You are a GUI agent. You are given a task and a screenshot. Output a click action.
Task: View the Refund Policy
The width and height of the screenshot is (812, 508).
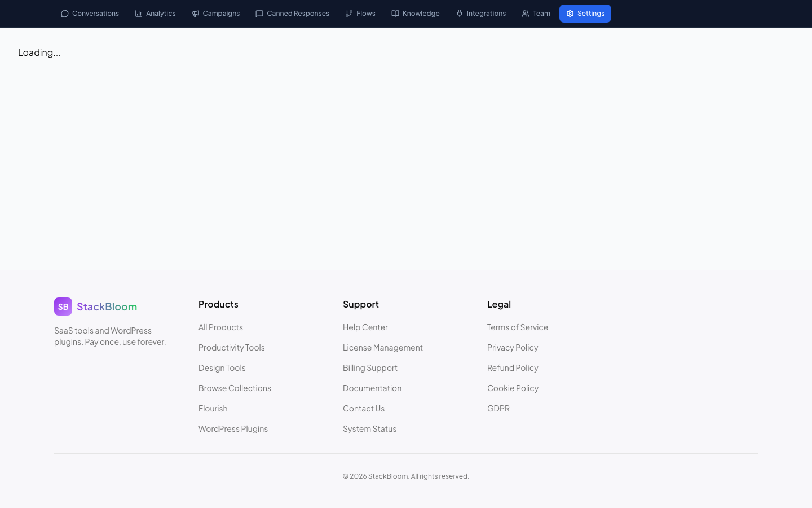[513, 367]
